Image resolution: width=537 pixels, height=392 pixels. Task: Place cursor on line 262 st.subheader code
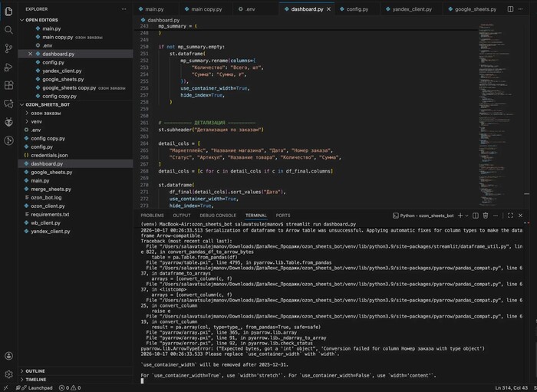click(x=211, y=130)
